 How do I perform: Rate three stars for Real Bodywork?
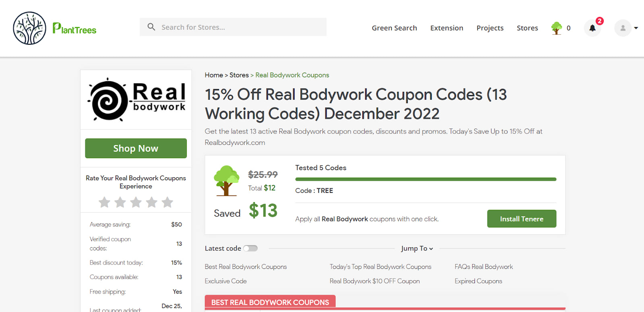[136, 202]
